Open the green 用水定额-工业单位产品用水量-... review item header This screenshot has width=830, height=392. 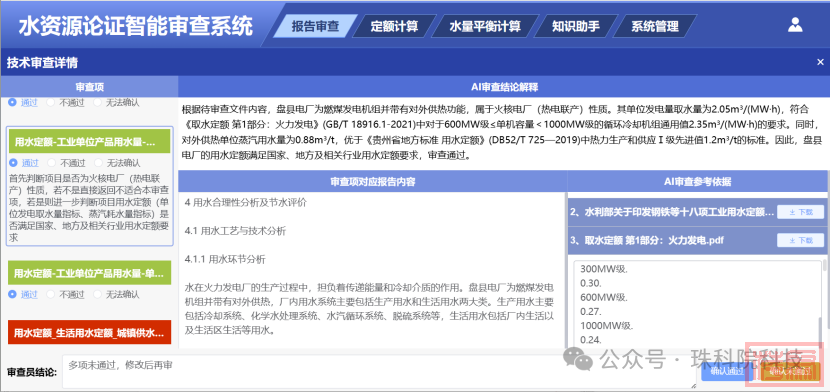pos(89,141)
